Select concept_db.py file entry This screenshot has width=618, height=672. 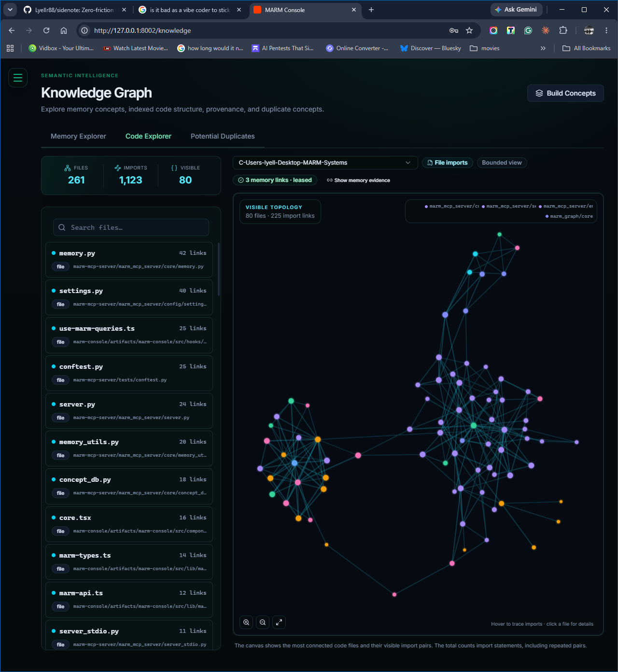129,486
